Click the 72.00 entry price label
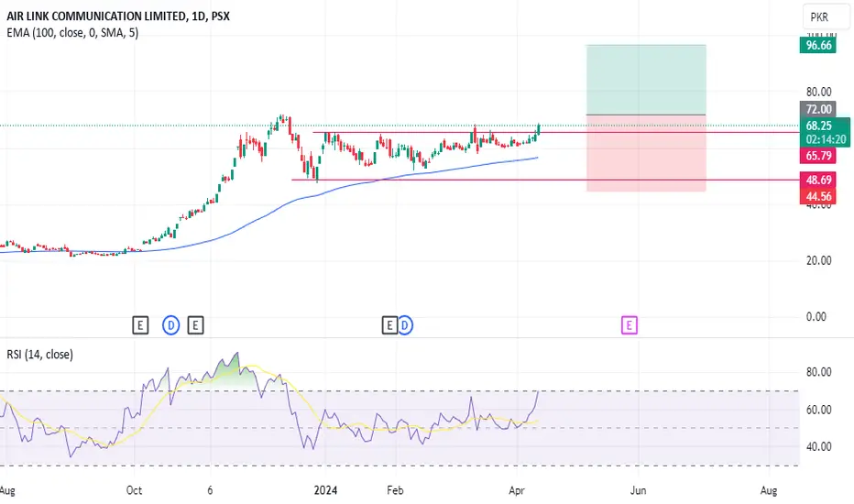854x504 pixels. tap(818, 109)
